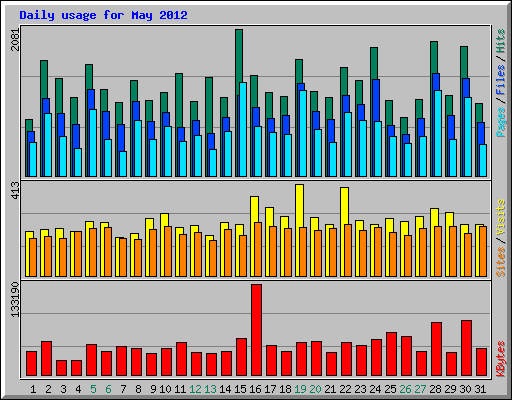The image size is (512, 400).
Task: Click day 31 on the x-axis
Action: pos(480,389)
